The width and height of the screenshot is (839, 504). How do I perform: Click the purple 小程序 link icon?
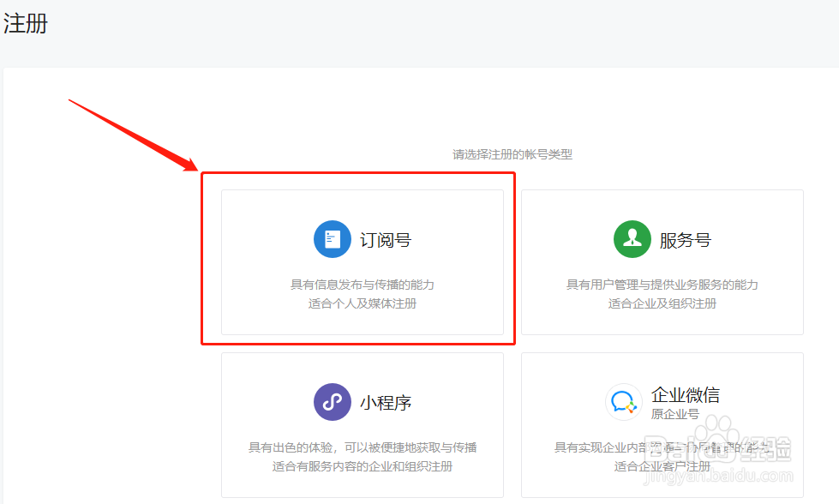pyautogui.click(x=333, y=402)
